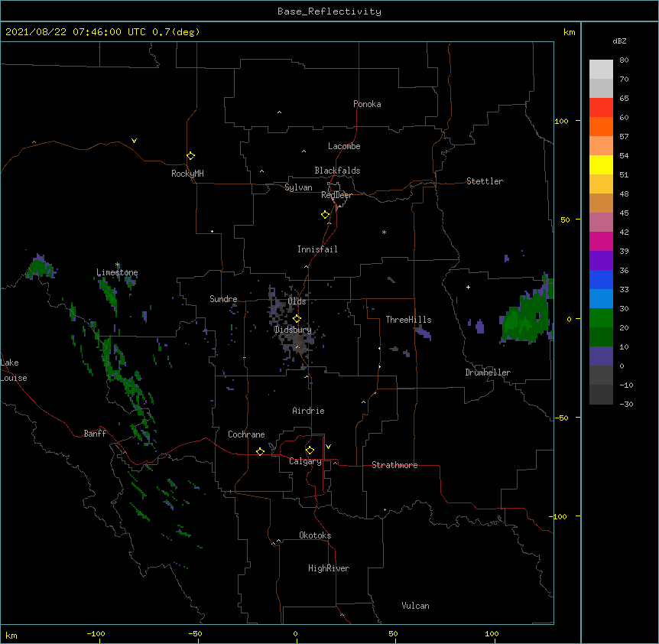The height and width of the screenshot is (644, 659).
Task: Click the Vulcan city label
Action: 415,606
